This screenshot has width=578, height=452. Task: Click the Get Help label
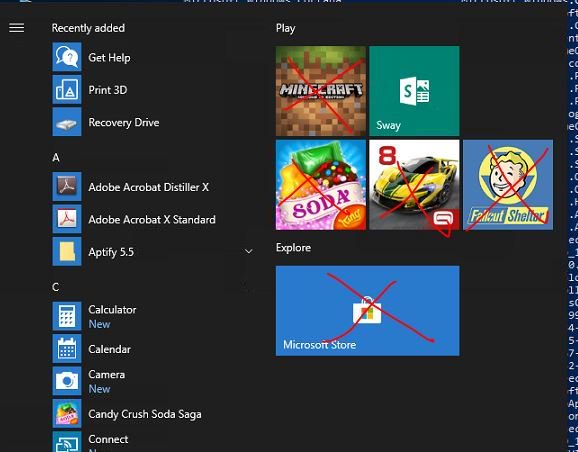(x=109, y=58)
